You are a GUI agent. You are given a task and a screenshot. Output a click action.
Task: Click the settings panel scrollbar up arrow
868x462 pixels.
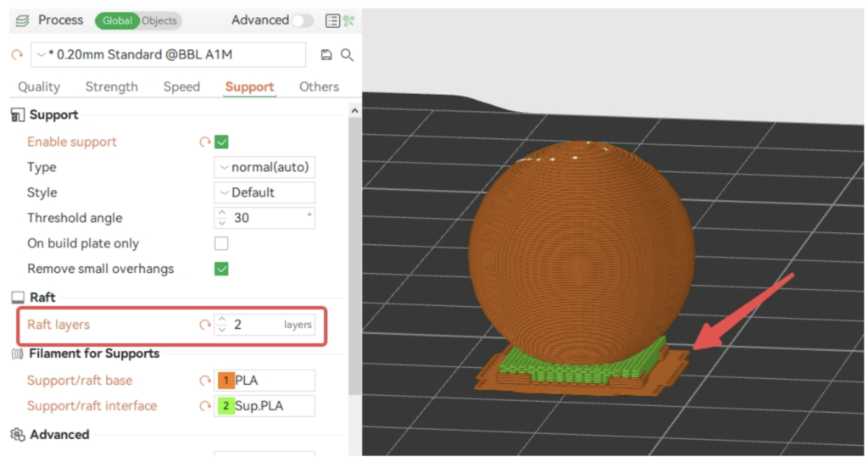click(x=355, y=111)
